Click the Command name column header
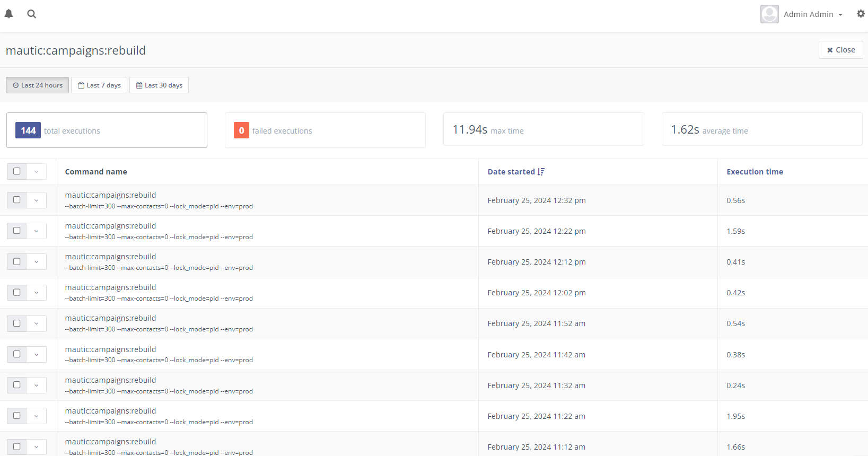Viewport: 868px width, 456px height. pos(96,172)
